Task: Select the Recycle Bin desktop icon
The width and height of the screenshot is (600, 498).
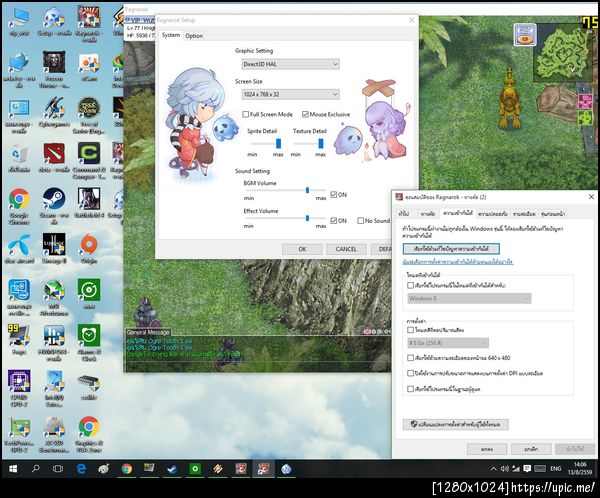Action: click(x=19, y=157)
